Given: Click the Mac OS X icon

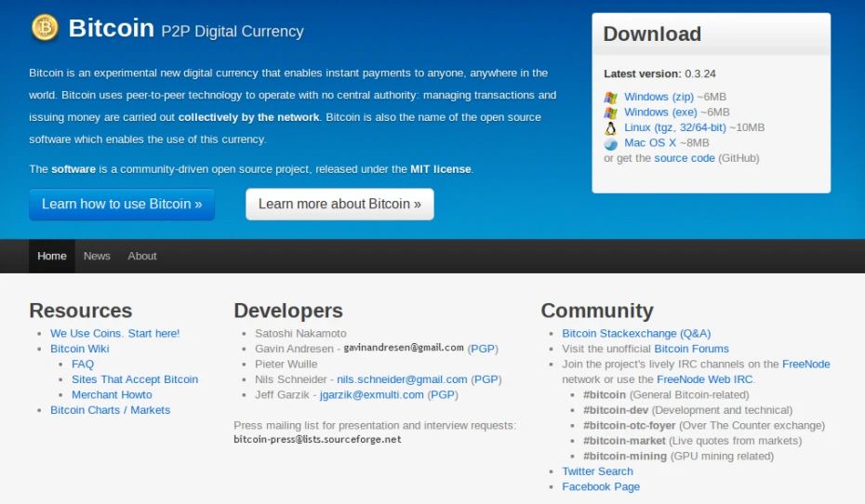Looking at the screenshot, I should (x=610, y=143).
